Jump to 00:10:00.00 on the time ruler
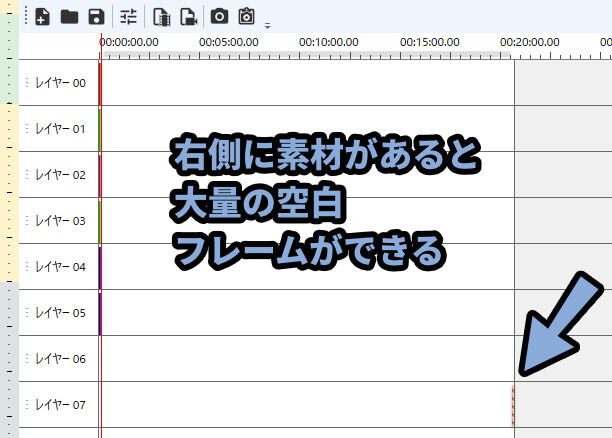This screenshot has height=438, width=612. (329, 42)
